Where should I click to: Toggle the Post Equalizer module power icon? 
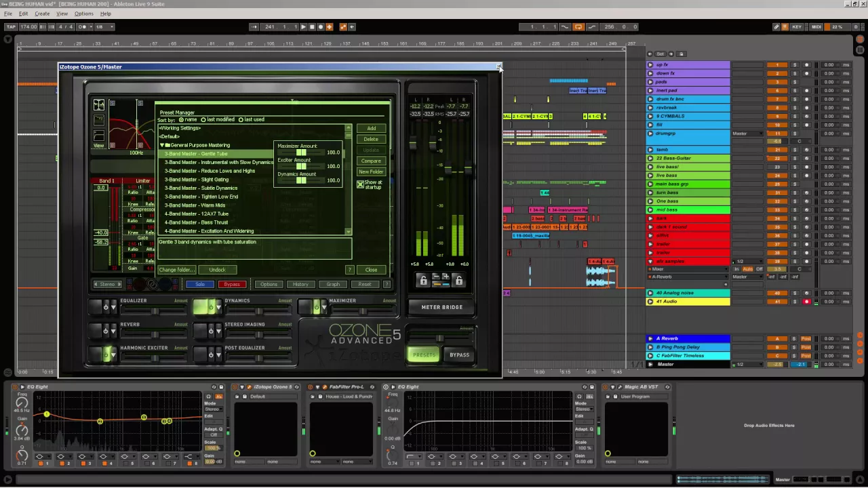pyautogui.click(x=210, y=354)
